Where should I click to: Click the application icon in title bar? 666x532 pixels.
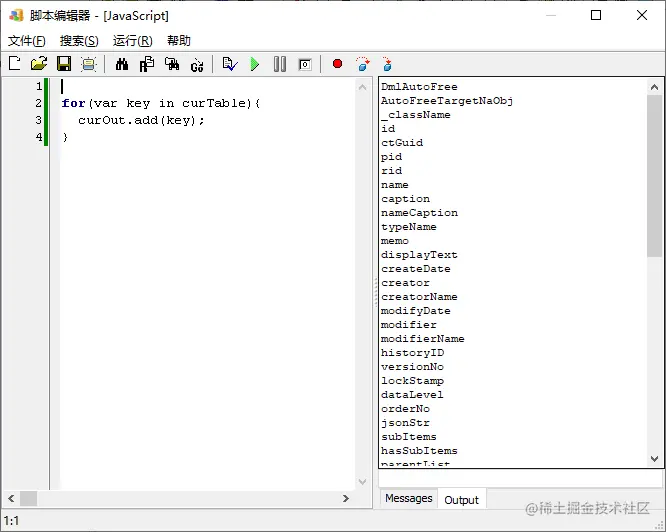(x=16, y=16)
